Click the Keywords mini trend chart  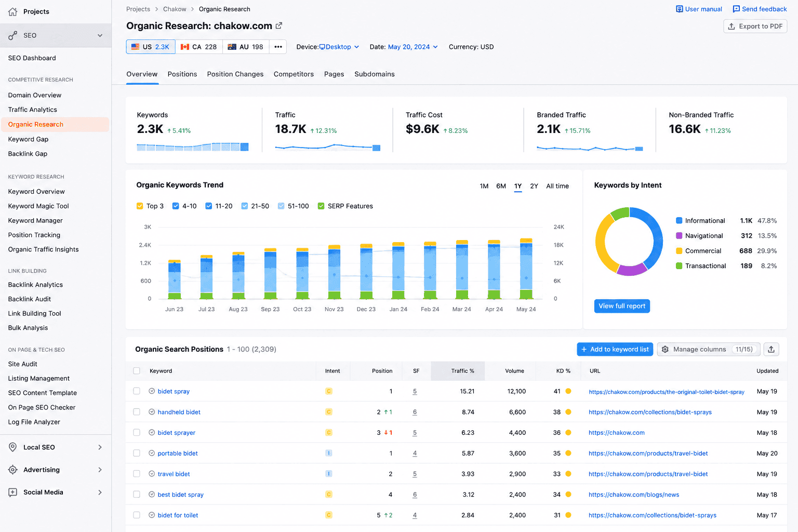coord(193,147)
